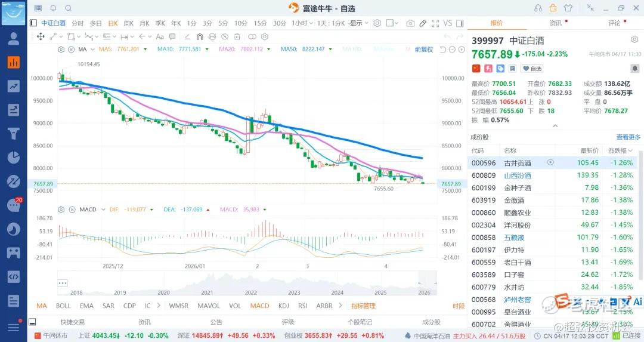Screen dimensions: 644x342
Task: Enter fullscreen chart mode icon
Action: click(x=435, y=23)
